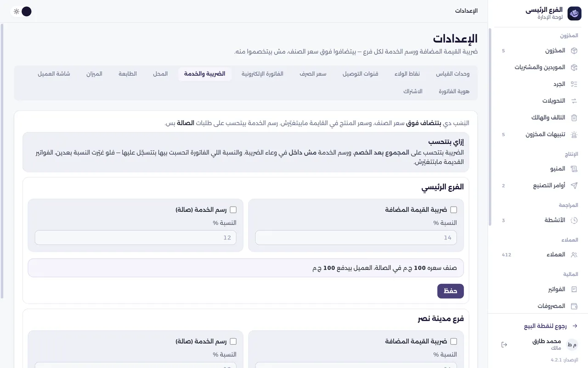Click the الجرد checklist icon
588x368 pixels.
(x=574, y=84)
